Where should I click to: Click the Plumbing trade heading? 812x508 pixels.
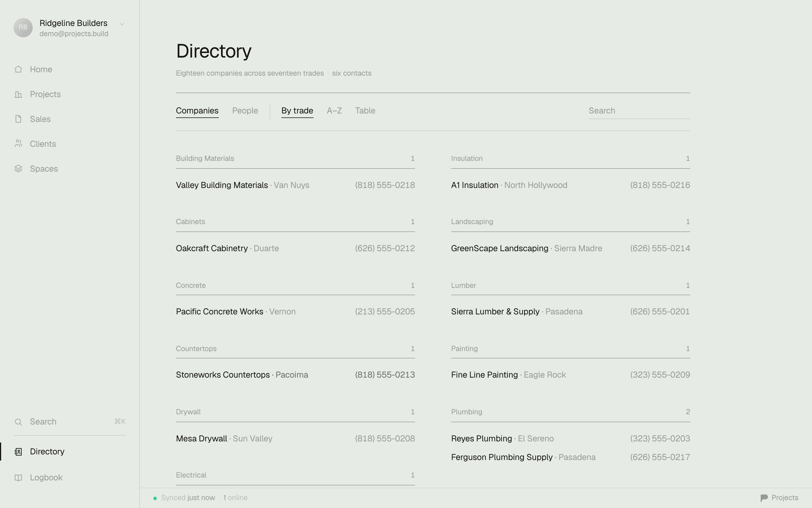click(x=466, y=412)
